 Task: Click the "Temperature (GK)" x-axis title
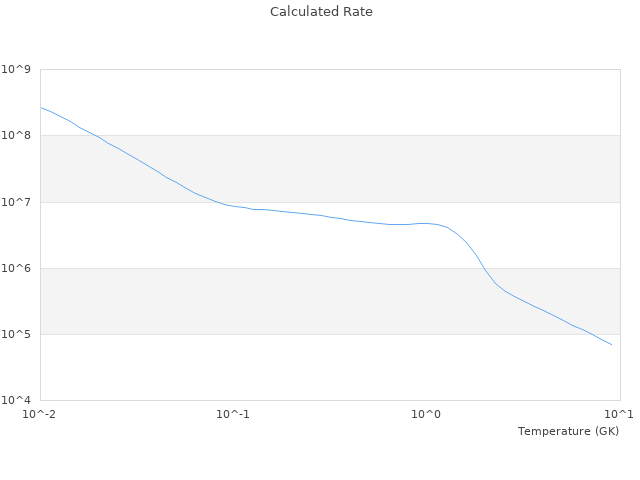(x=568, y=431)
